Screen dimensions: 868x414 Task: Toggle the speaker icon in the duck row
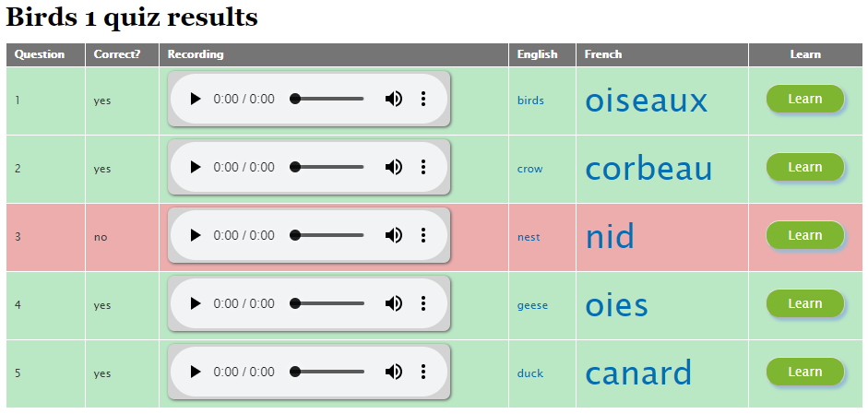pos(394,372)
